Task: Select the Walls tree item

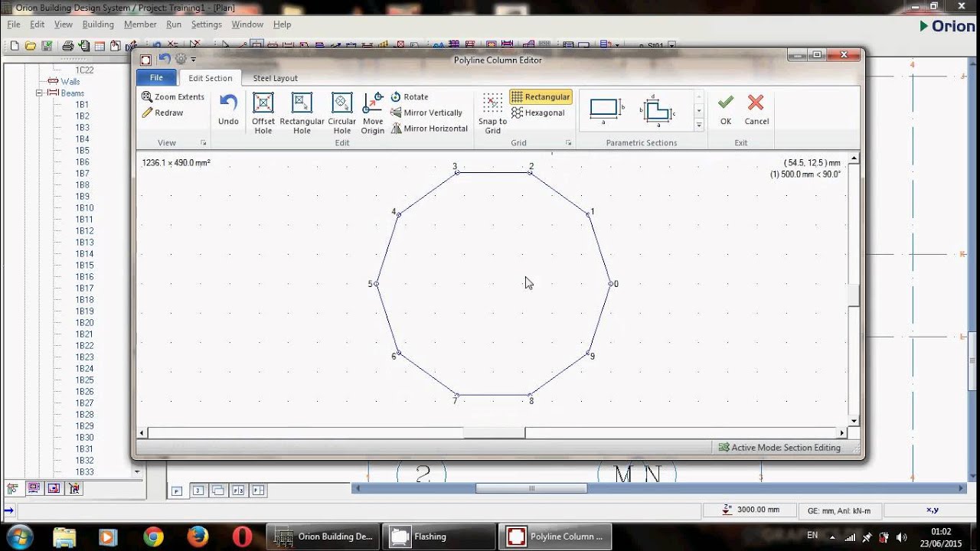Action: pos(70,82)
